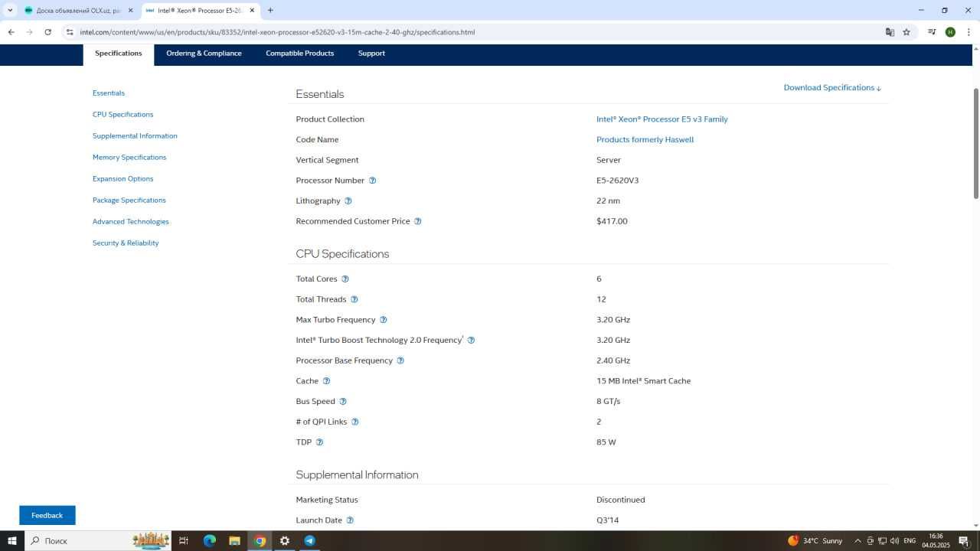
Task: Open the Google Translate page icon
Action: pyautogui.click(x=890, y=32)
